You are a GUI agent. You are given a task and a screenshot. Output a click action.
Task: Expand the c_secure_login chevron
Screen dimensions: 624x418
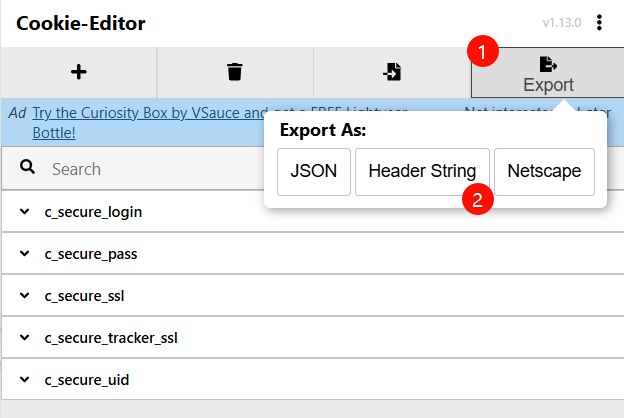point(25,212)
